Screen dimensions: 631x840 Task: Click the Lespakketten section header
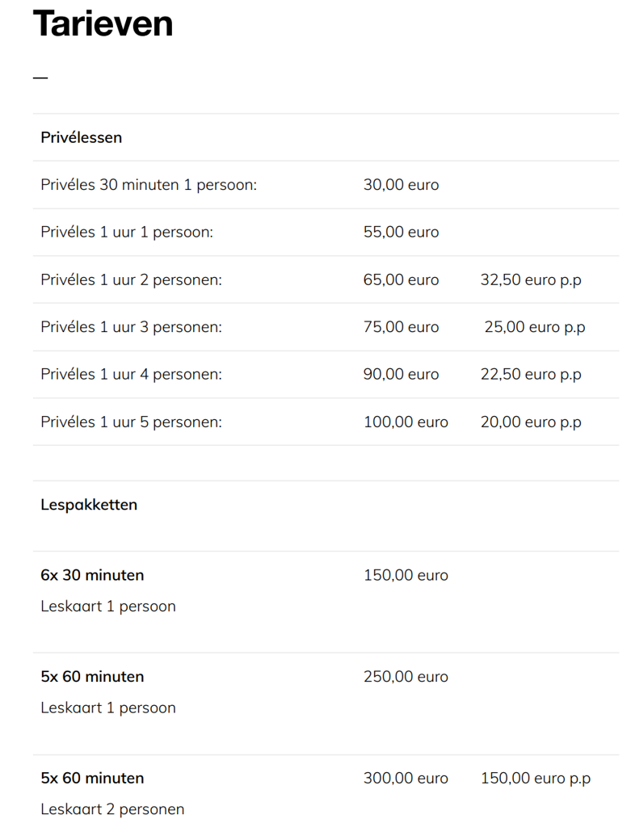click(89, 505)
